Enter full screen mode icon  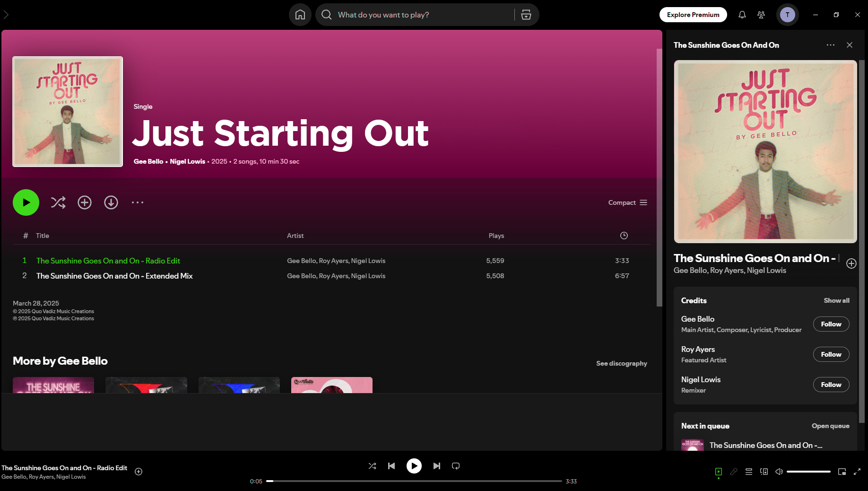[x=857, y=472]
